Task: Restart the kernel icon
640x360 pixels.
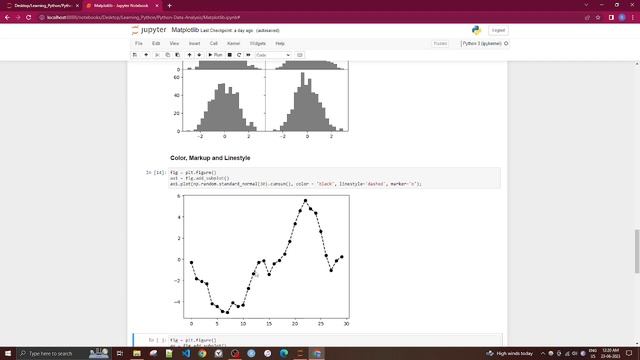Action: click(x=239, y=55)
